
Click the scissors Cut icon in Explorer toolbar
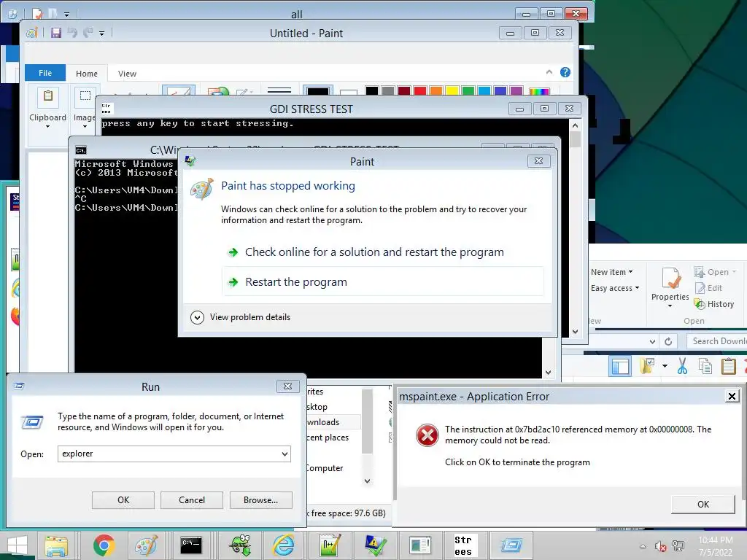tap(682, 366)
